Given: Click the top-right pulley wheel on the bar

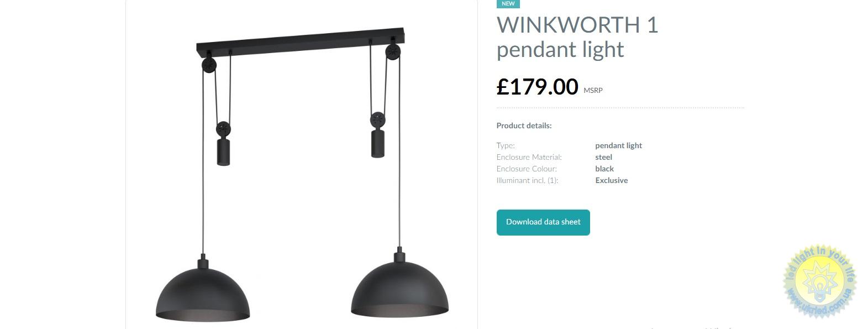Looking at the screenshot, I should point(393,52).
